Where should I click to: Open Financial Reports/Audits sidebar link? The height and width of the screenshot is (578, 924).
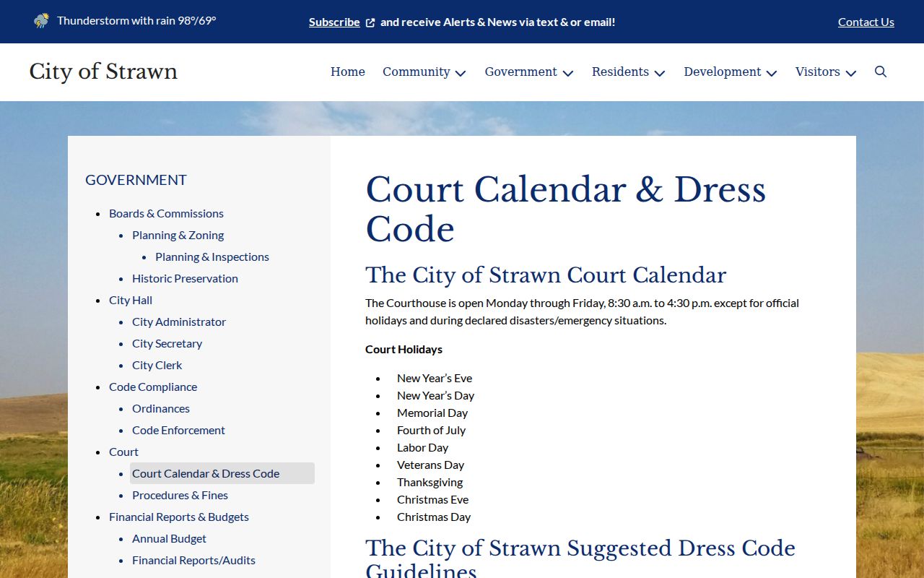coord(193,560)
